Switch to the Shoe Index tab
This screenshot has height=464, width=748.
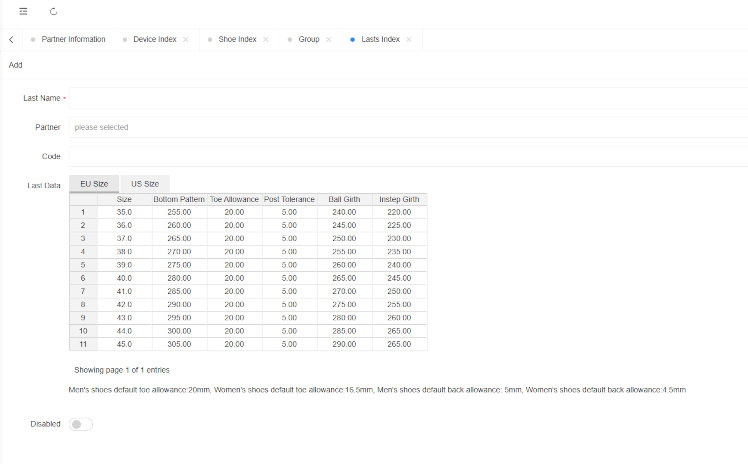pos(237,40)
